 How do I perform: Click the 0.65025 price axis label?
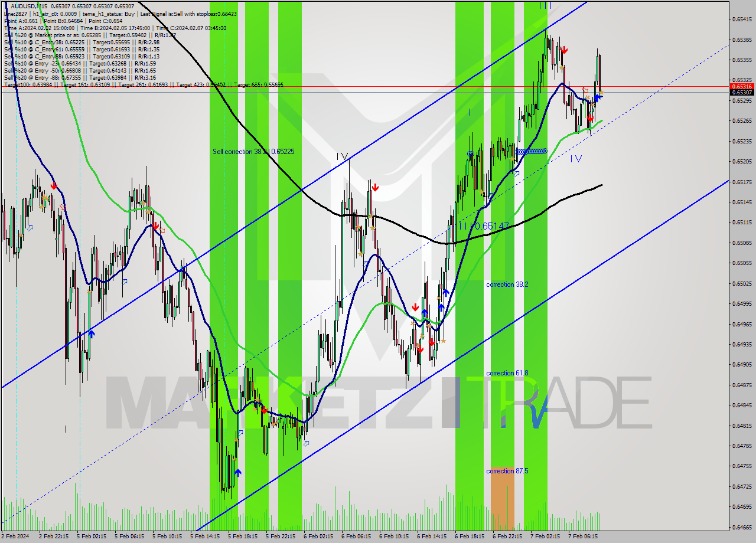click(x=741, y=283)
